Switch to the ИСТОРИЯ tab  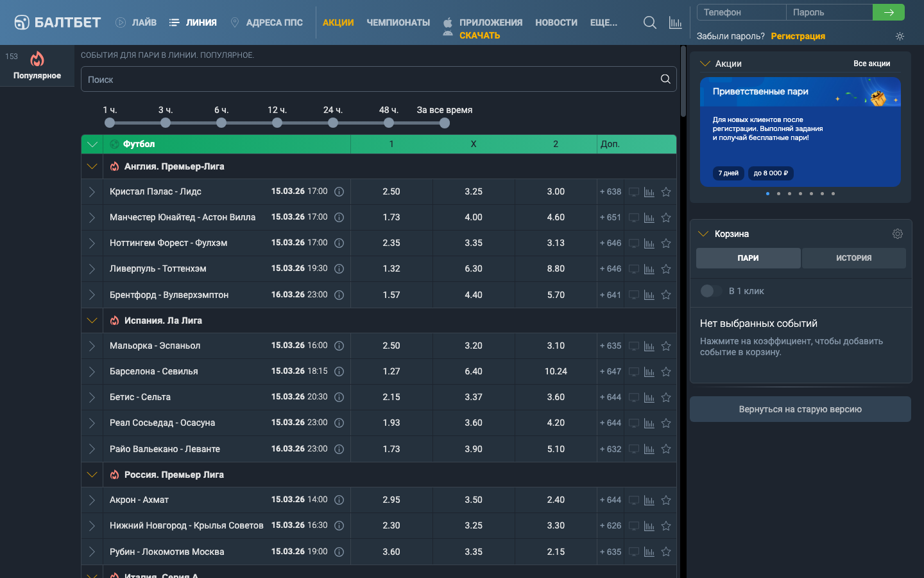[x=853, y=258]
